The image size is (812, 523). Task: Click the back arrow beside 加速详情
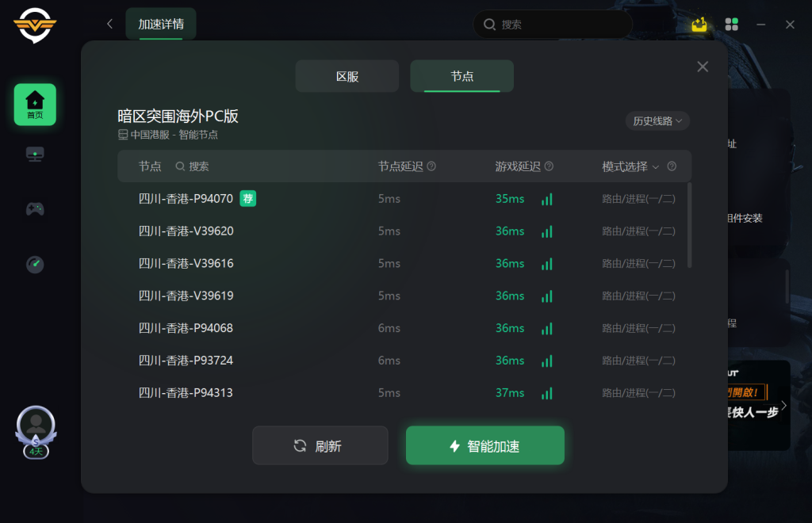coord(109,24)
